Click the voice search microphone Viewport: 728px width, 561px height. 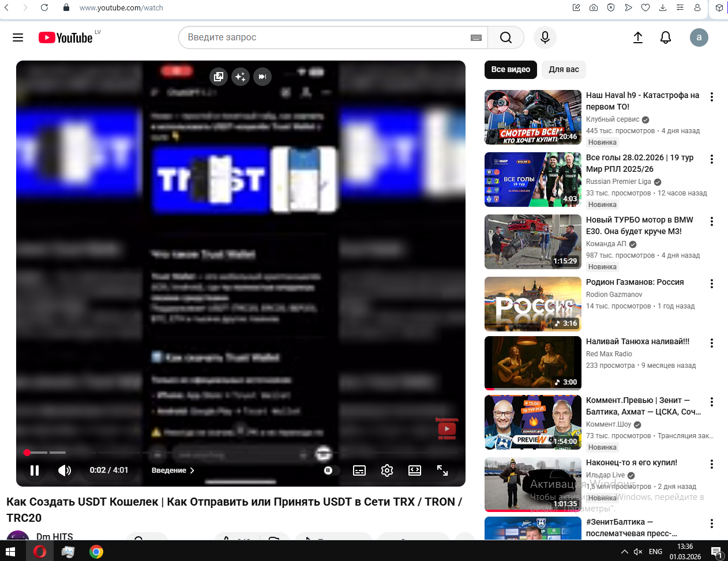pyautogui.click(x=545, y=37)
